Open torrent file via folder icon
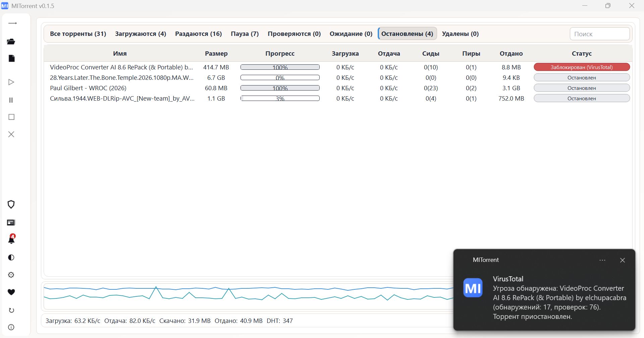644x338 pixels. (x=11, y=42)
